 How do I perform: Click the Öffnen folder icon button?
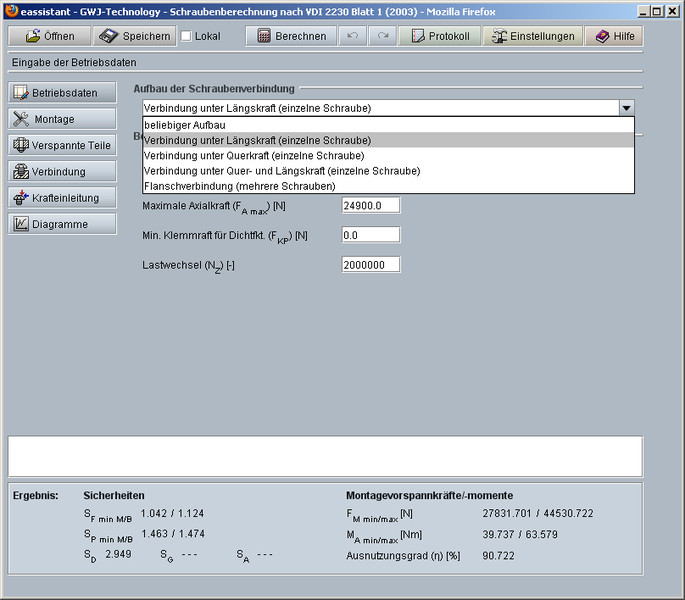click(49, 36)
